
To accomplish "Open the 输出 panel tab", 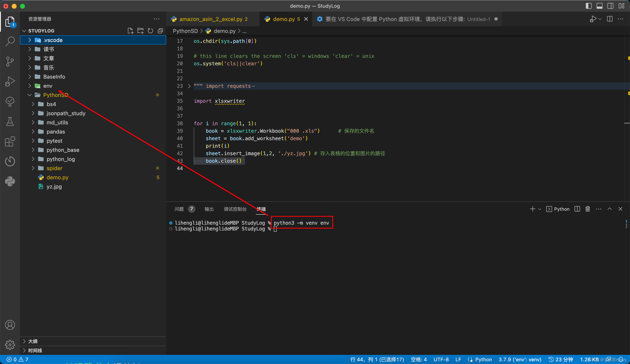I will (209, 209).
